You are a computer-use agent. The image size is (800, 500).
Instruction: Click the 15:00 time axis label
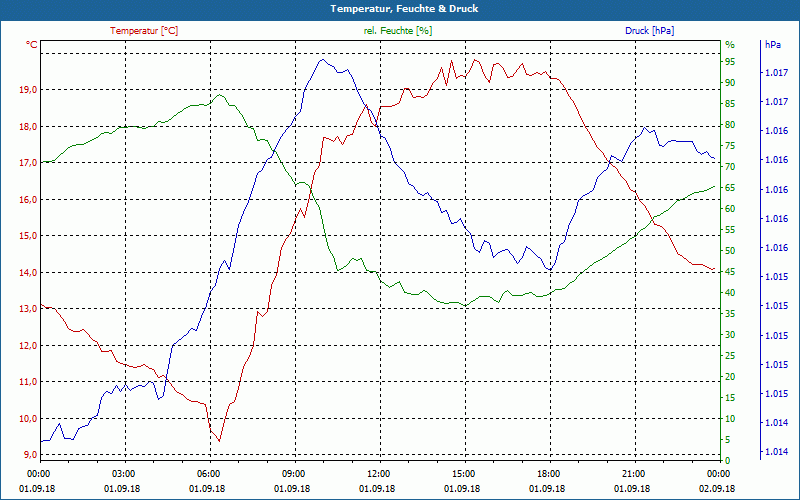click(465, 473)
